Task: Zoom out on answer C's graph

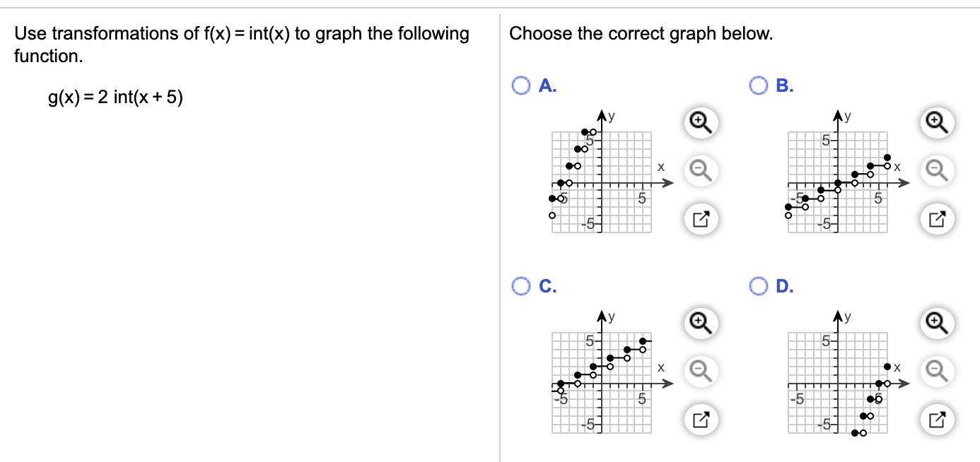Action: click(x=699, y=371)
